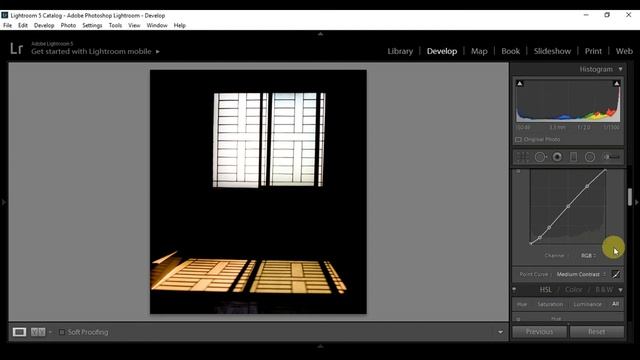640x360 pixels.
Task: Switch to the Web module
Action: [624, 51]
